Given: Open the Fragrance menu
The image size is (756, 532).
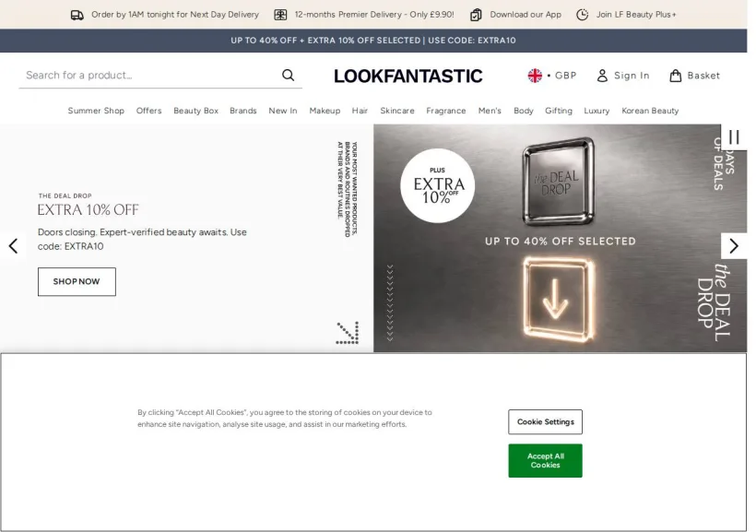Looking at the screenshot, I should 446,111.
